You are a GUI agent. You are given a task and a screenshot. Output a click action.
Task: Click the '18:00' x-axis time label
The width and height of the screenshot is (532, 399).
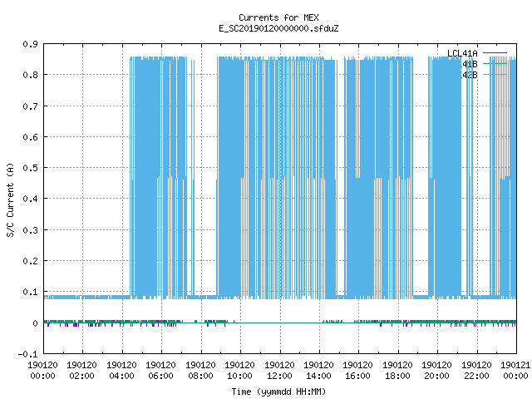[x=397, y=376]
